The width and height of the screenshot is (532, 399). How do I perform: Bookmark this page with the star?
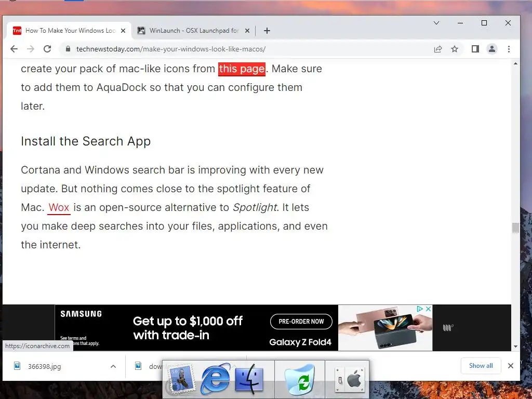coord(455,49)
